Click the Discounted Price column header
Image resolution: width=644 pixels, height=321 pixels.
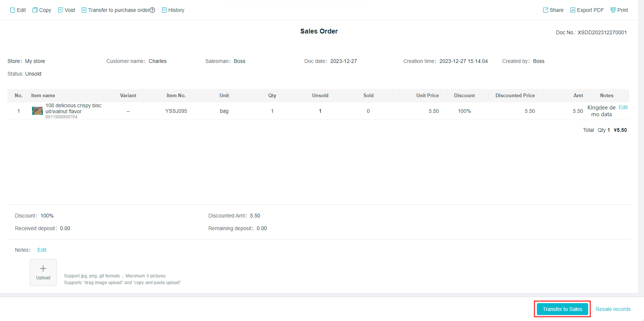pos(515,96)
